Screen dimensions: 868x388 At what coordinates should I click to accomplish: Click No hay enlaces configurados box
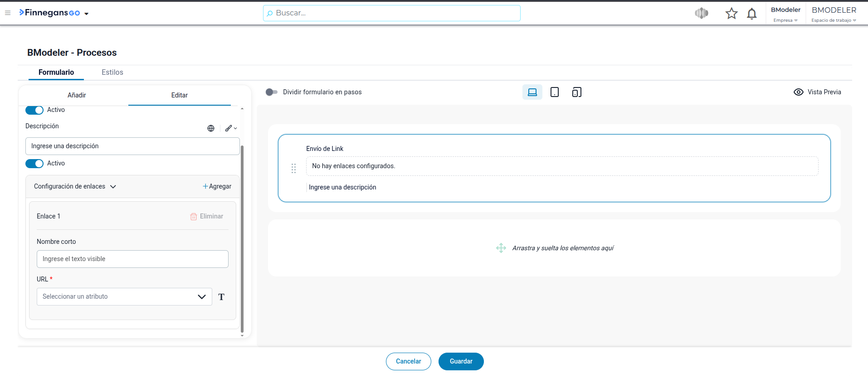point(562,166)
